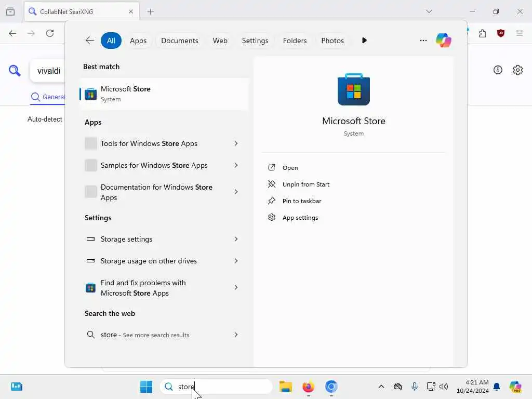Show hidden system tray icons
This screenshot has width=532, height=399.
[x=381, y=387]
